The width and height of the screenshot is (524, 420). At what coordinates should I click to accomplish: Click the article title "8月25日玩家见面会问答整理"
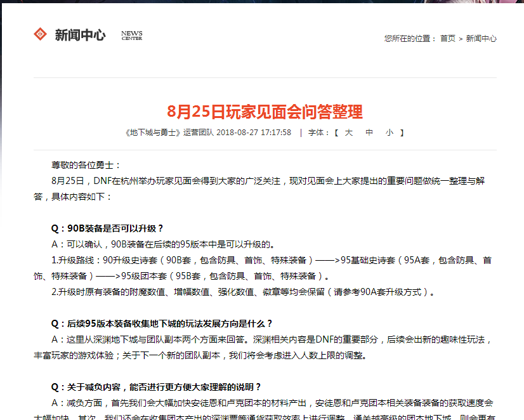pyautogui.click(x=265, y=112)
